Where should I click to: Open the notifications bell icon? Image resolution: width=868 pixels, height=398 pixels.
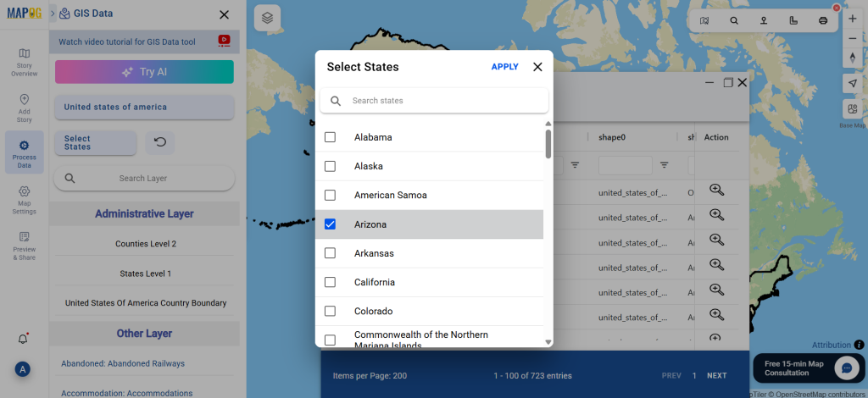click(23, 339)
